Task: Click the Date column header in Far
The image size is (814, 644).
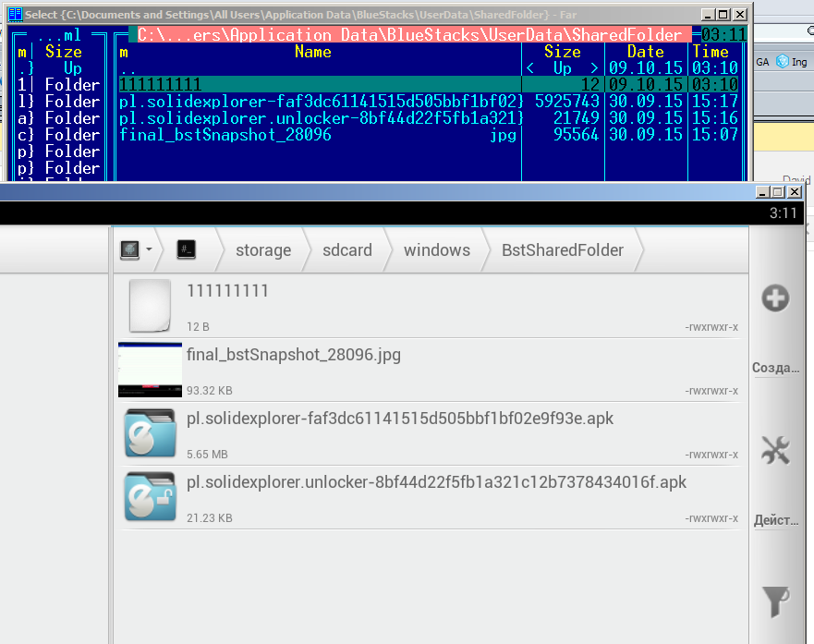Action: 645,52
